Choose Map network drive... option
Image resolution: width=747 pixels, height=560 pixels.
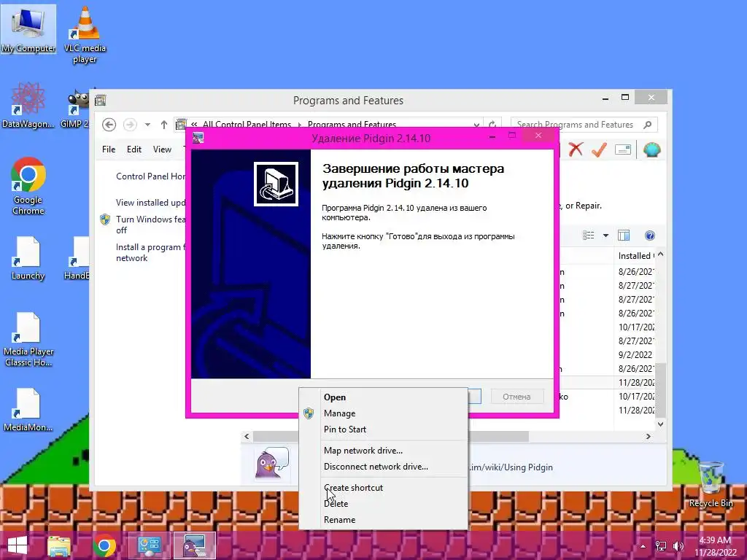363,451
